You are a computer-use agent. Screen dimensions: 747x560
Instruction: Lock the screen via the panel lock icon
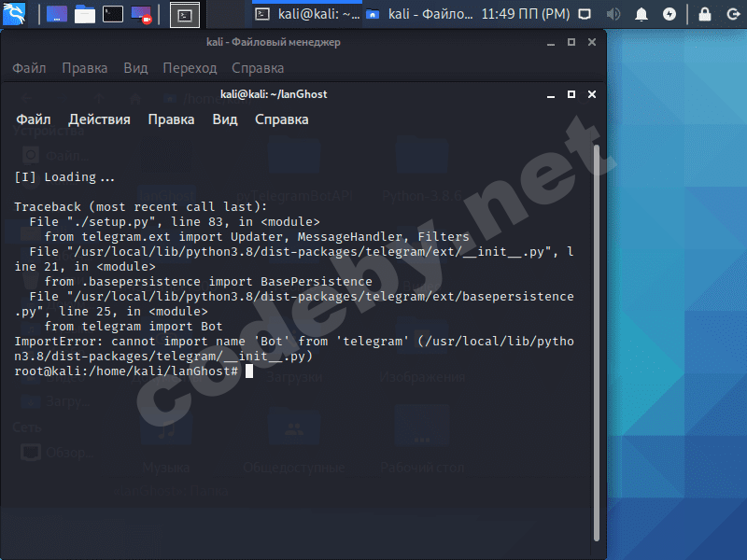(705, 13)
